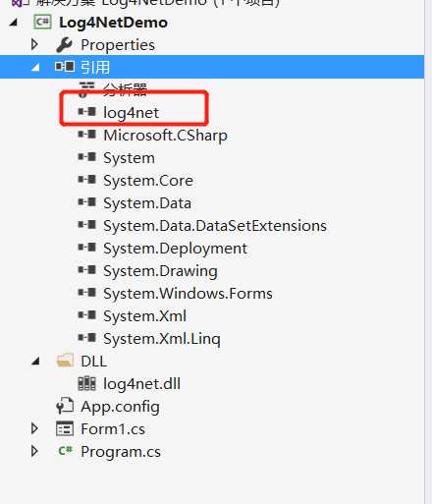Viewport: 432px width, 504px height.
Task: Expand the Properties node arrow
Action: [x=34, y=44]
